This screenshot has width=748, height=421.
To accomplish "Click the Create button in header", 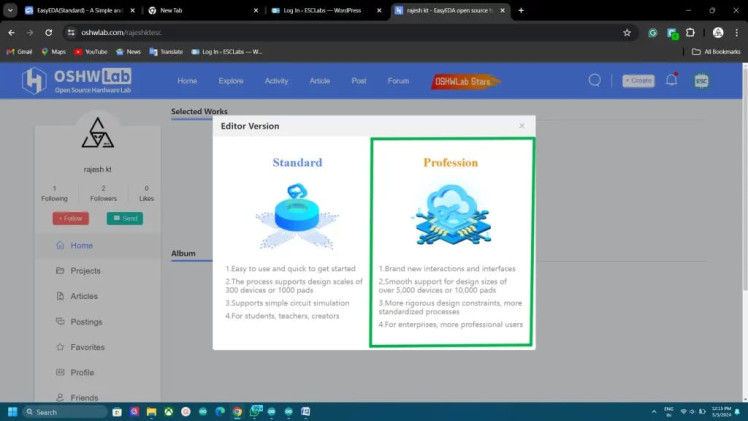I will point(638,81).
